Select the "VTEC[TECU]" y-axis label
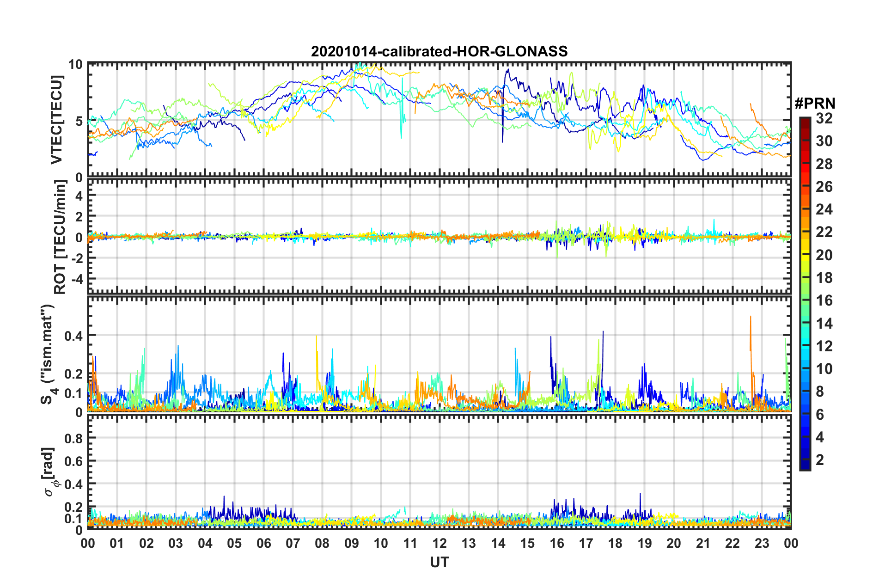 (56, 120)
